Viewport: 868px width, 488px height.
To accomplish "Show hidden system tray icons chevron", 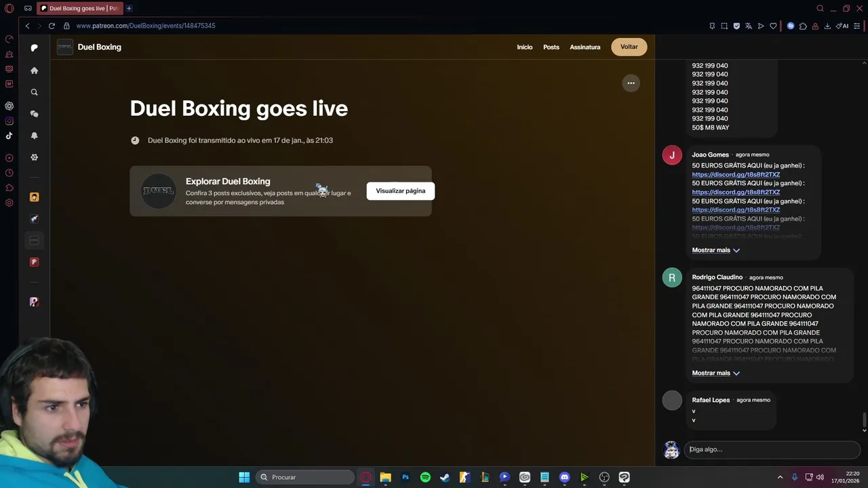I will (x=780, y=477).
